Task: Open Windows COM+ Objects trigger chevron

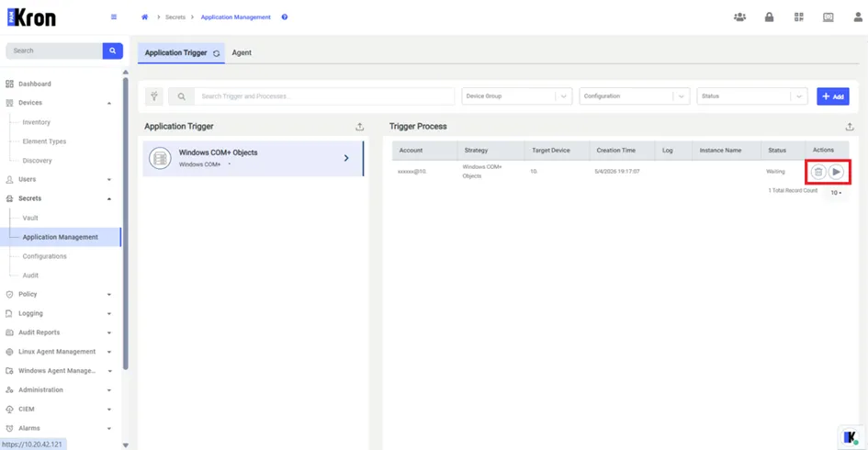Action: click(346, 158)
